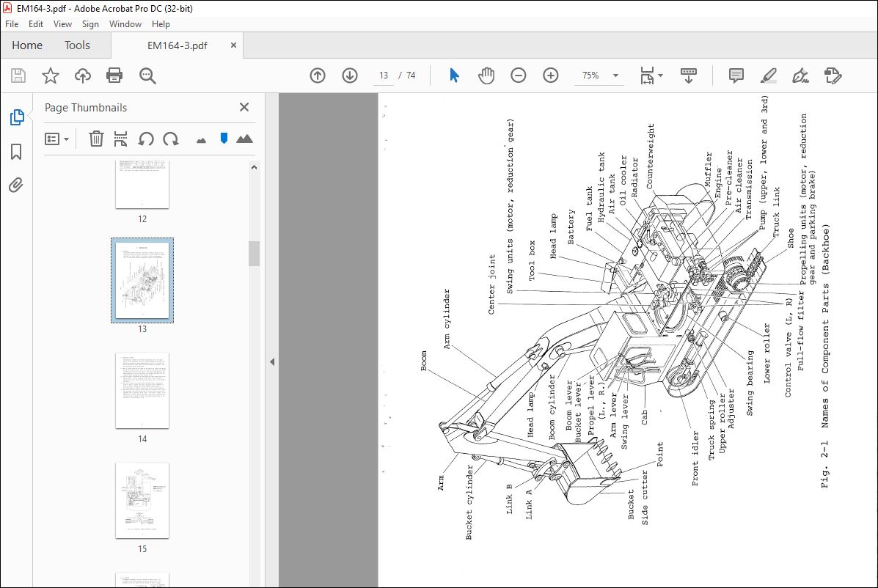Close the Page Thumbnails panel
878x588 pixels.
point(244,108)
